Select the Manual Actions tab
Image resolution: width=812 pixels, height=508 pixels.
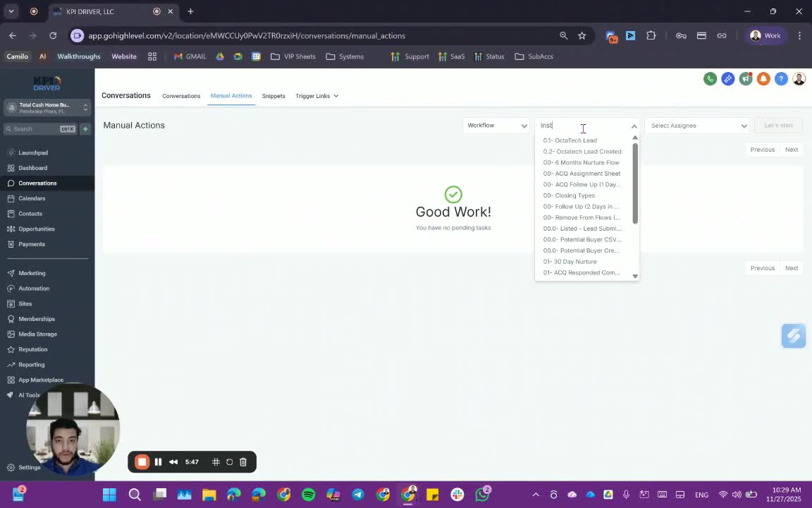(x=231, y=96)
